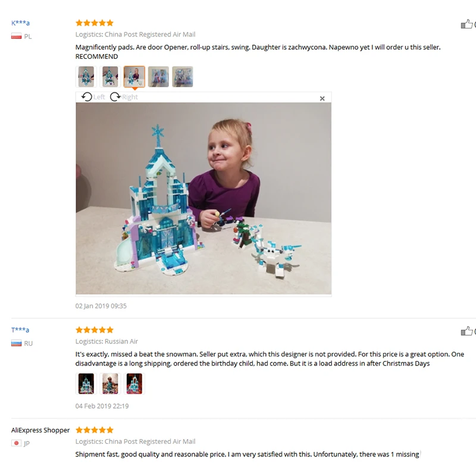The height and width of the screenshot is (476, 476).
Task: Open the second thumbnail in T***a's review
Action: click(x=110, y=384)
